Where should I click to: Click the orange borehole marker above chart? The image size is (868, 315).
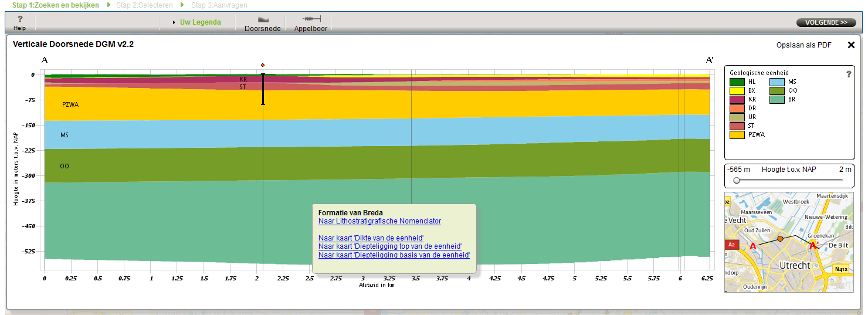[263, 65]
